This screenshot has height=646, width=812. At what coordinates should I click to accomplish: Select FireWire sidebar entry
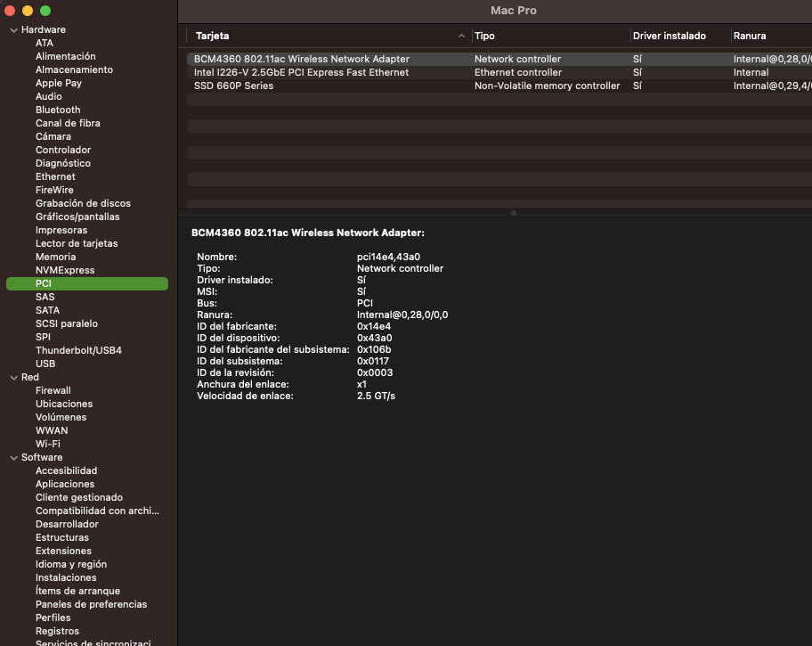tap(54, 191)
